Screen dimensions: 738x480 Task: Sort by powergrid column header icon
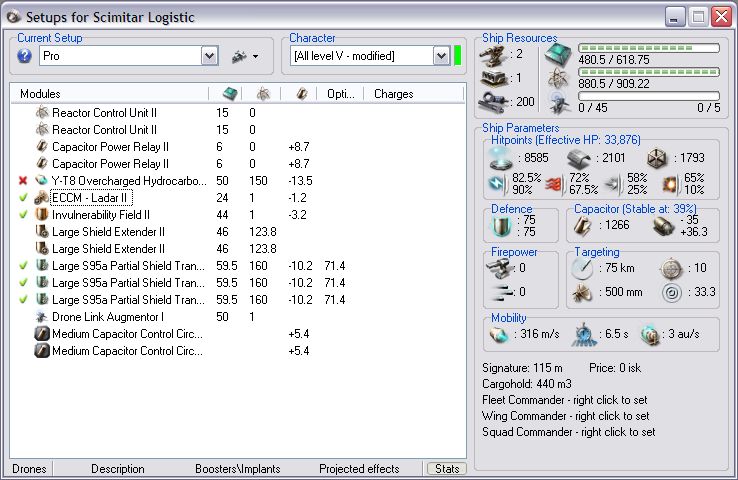263,94
